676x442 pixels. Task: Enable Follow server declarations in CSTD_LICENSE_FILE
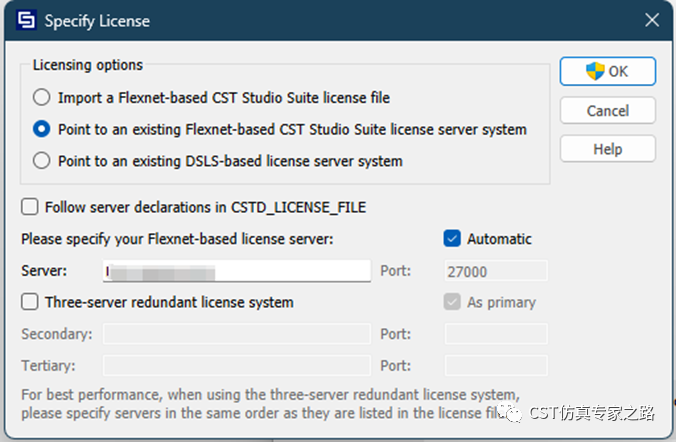click(x=30, y=207)
